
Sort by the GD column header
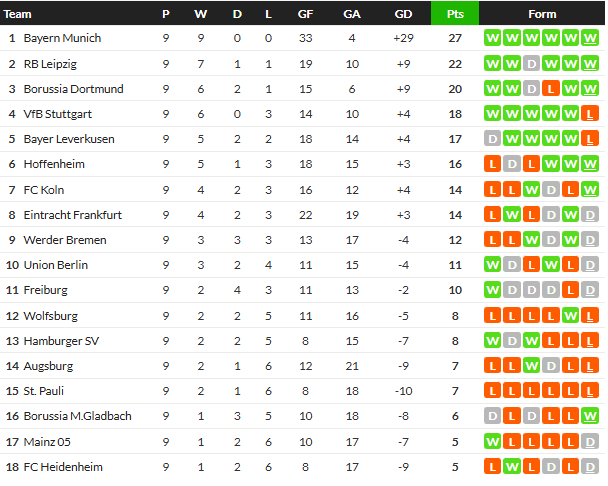(x=403, y=14)
